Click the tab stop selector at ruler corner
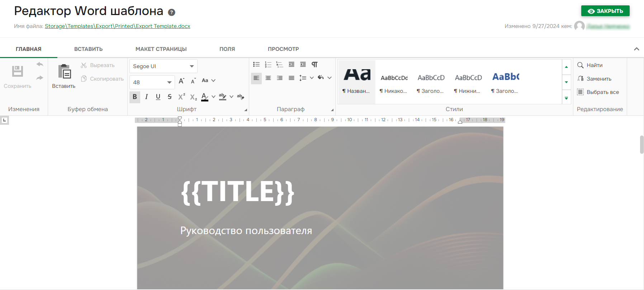This screenshot has width=644, height=290. coord(4,120)
